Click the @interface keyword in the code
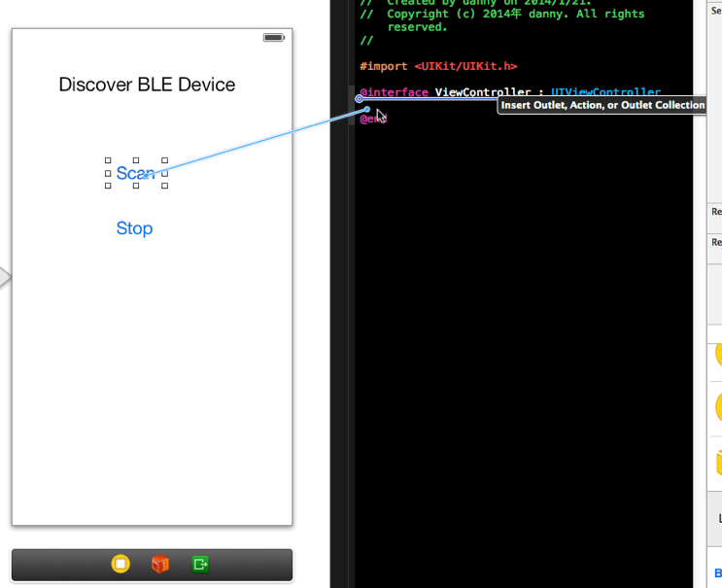Screen dimensions: 722x588 [x=394, y=92]
